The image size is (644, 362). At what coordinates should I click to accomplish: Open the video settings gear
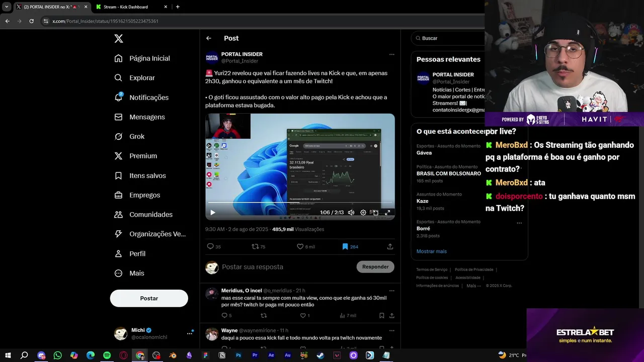pyautogui.click(x=363, y=213)
